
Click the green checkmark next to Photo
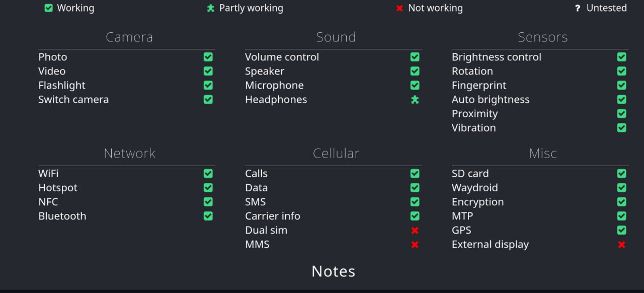coord(208,57)
